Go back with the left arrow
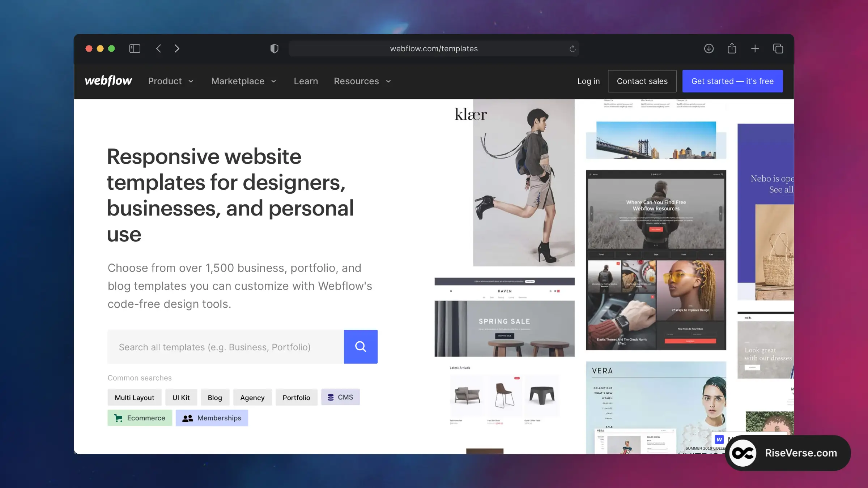868x488 pixels. (x=158, y=48)
